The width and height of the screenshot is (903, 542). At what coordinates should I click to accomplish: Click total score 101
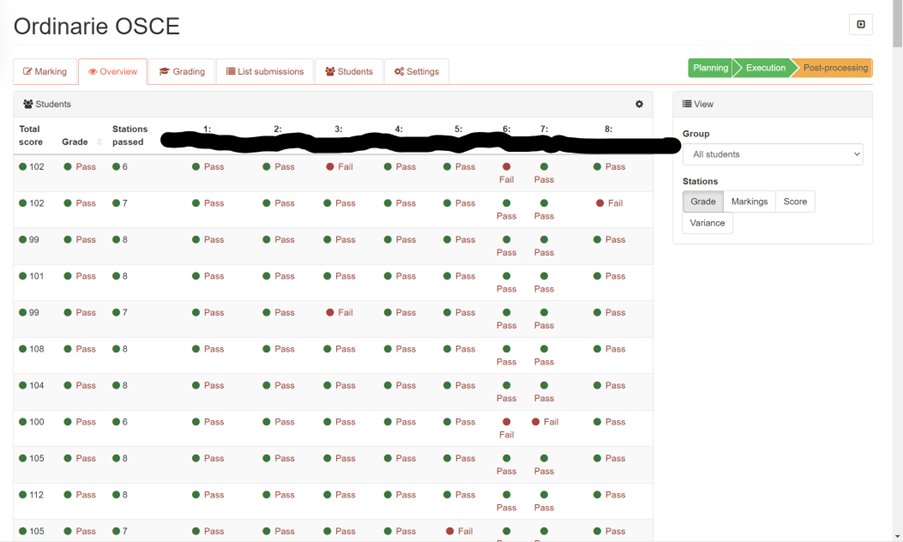tap(36, 276)
